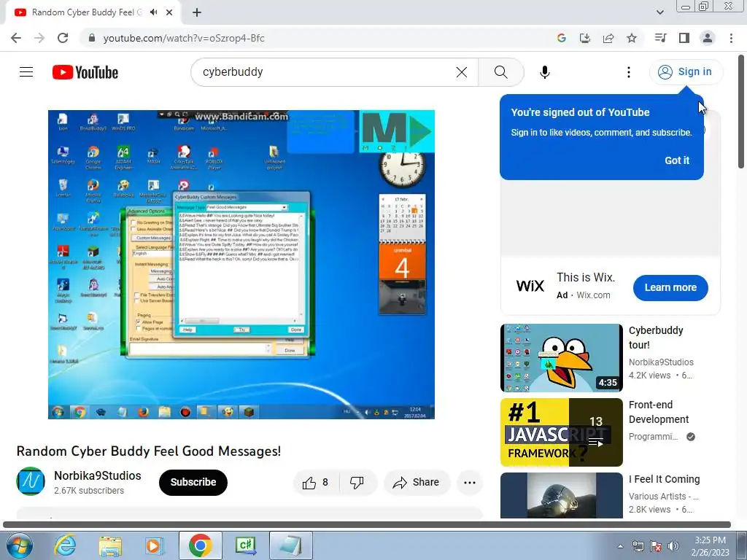Reload the page

point(63,38)
